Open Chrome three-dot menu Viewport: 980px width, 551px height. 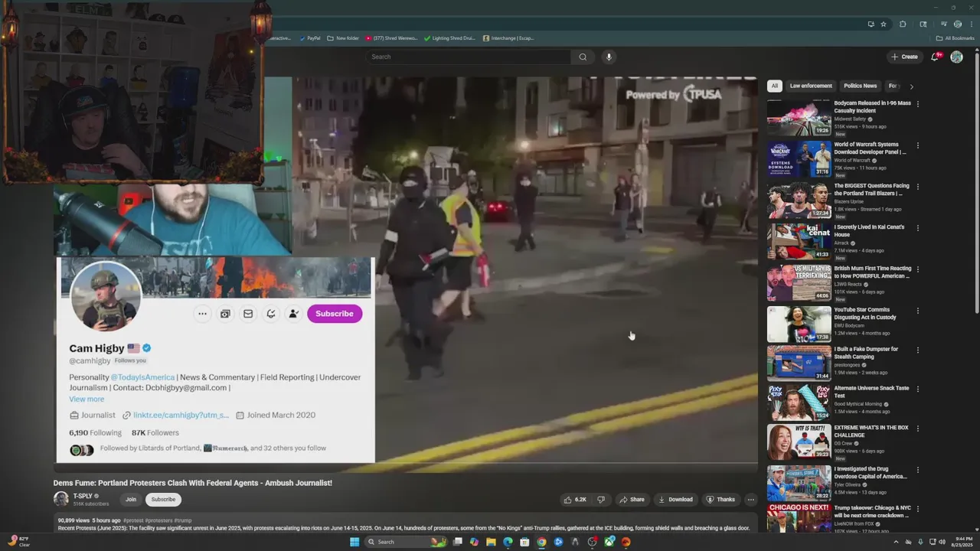pyautogui.click(x=972, y=24)
